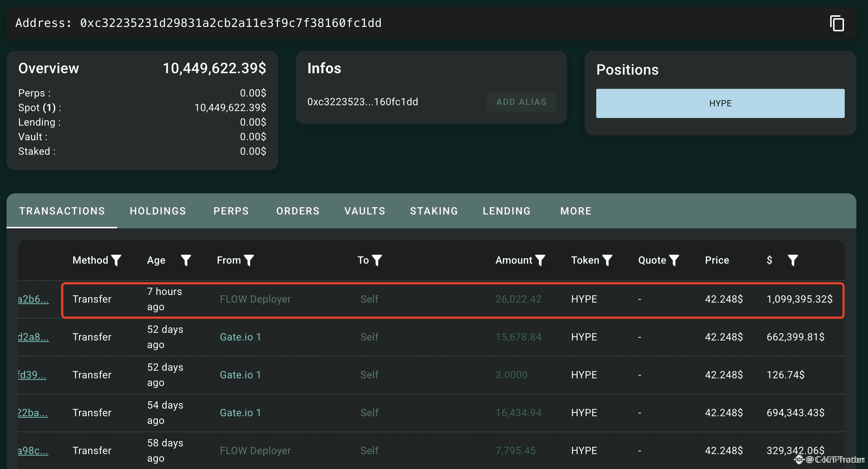This screenshot has height=469, width=868.
Task: Click the Vault balance label
Action: (x=33, y=137)
